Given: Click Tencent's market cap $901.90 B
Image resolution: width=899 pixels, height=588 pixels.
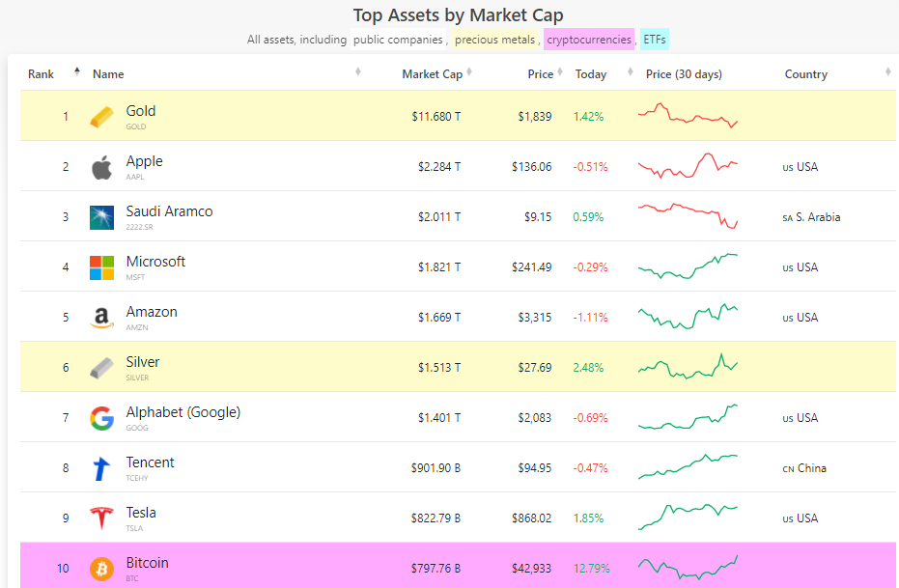Looking at the screenshot, I should point(435,468).
